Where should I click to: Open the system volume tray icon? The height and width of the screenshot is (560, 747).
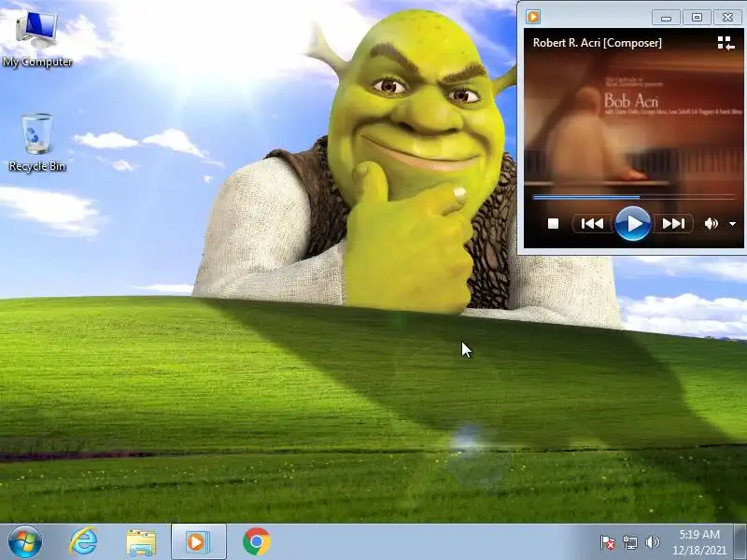652,542
